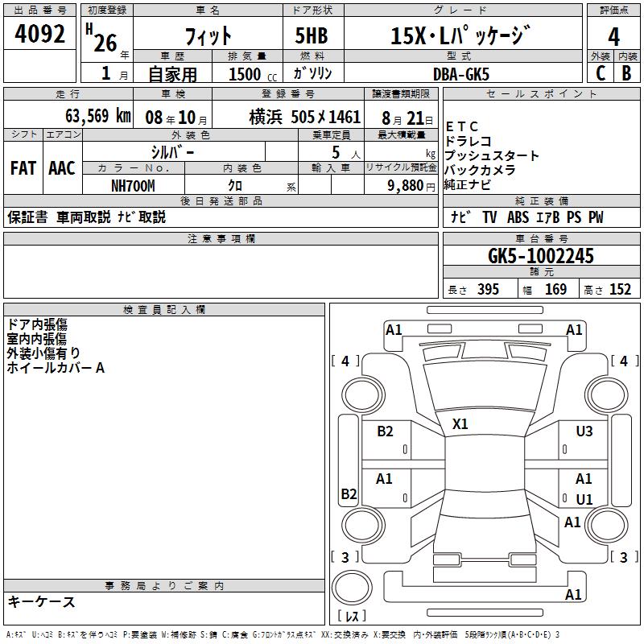Select the U3 damage mark on the diagram
Image resolution: width=644 pixels, height=644 pixels.
tap(584, 431)
